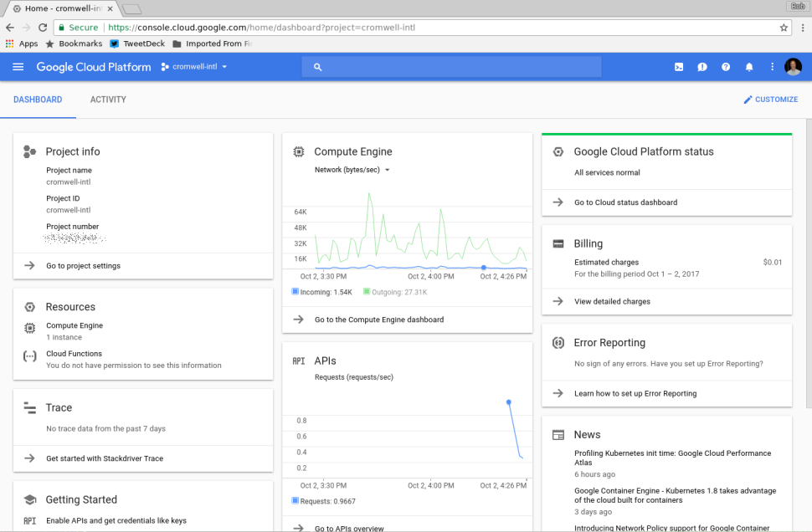812x532 pixels.
Task: Click the APIs card header icon
Action: click(x=298, y=361)
